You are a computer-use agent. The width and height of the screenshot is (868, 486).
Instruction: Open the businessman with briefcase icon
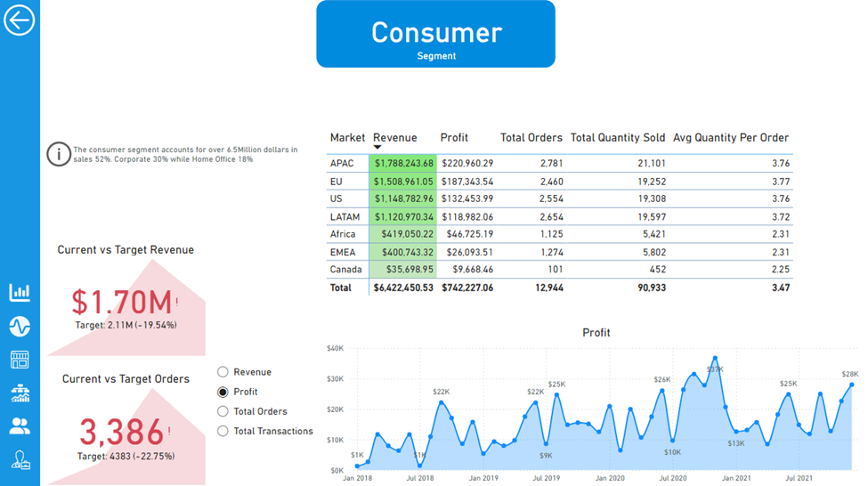20,459
